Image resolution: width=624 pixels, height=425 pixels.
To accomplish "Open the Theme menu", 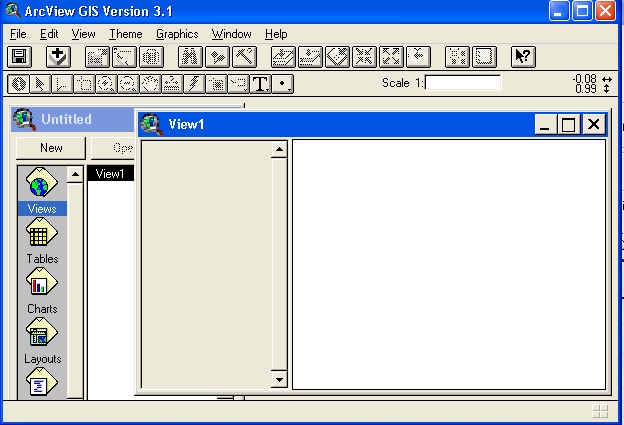I will (x=126, y=34).
